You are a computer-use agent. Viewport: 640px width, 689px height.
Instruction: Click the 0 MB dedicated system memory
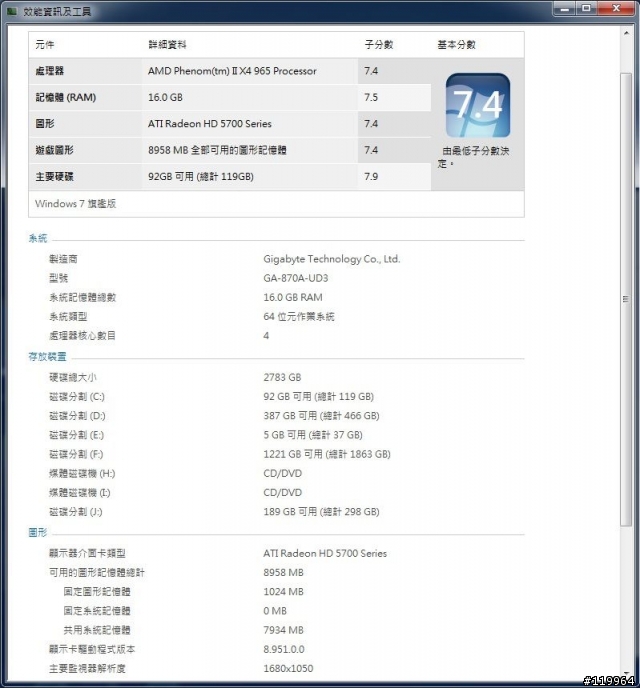pos(275,611)
